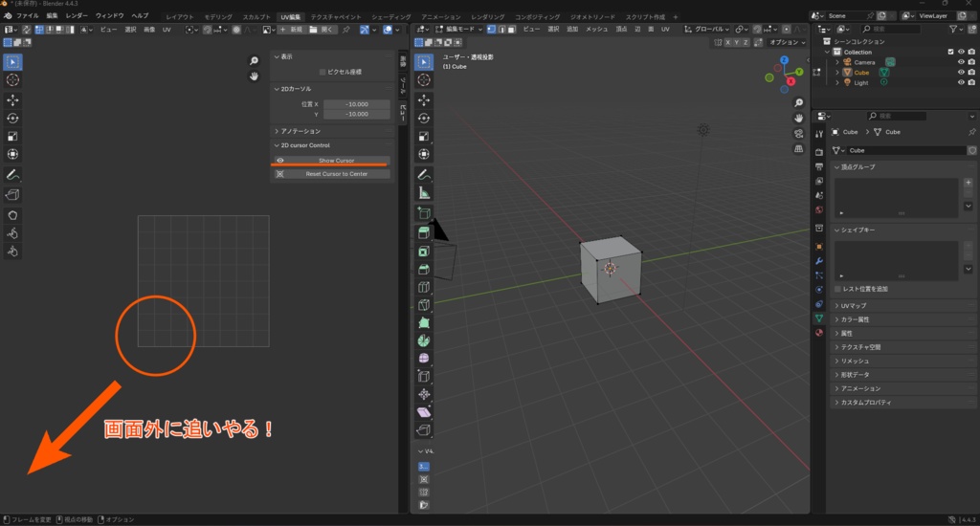Click the 位置 X value field of the 2D cursor
The width and height of the screenshot is (980, 526).
pyautogui.click(x=357, y=104)
